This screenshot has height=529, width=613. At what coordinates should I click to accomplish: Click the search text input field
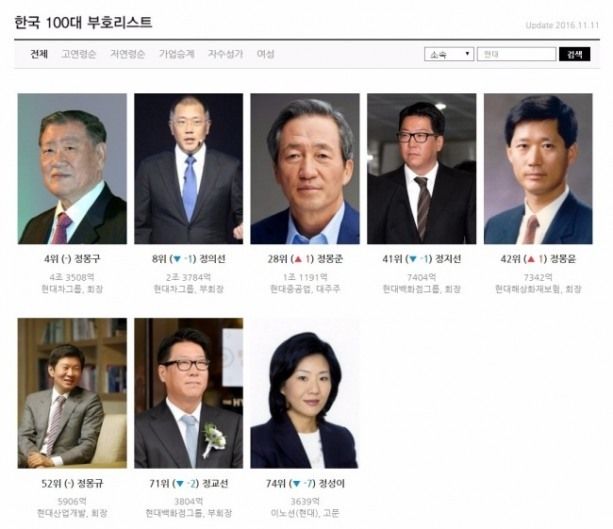tap(516, 54)
